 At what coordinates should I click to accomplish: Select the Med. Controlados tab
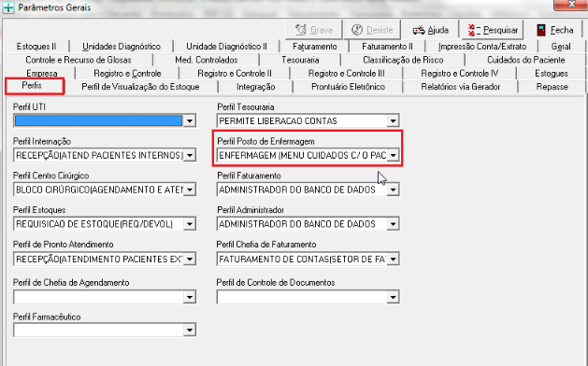point(207,60)
